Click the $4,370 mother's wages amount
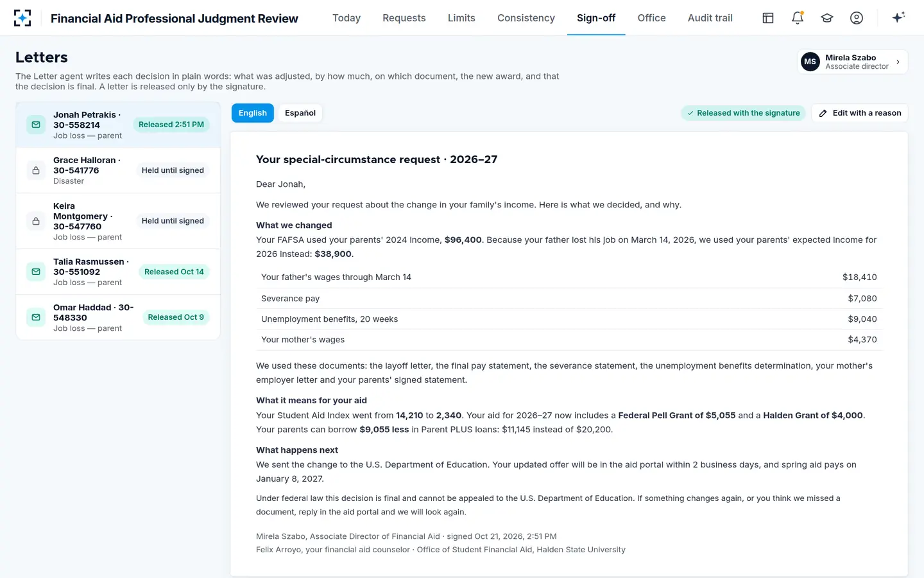The image size is (924, 578). (862, 340)
